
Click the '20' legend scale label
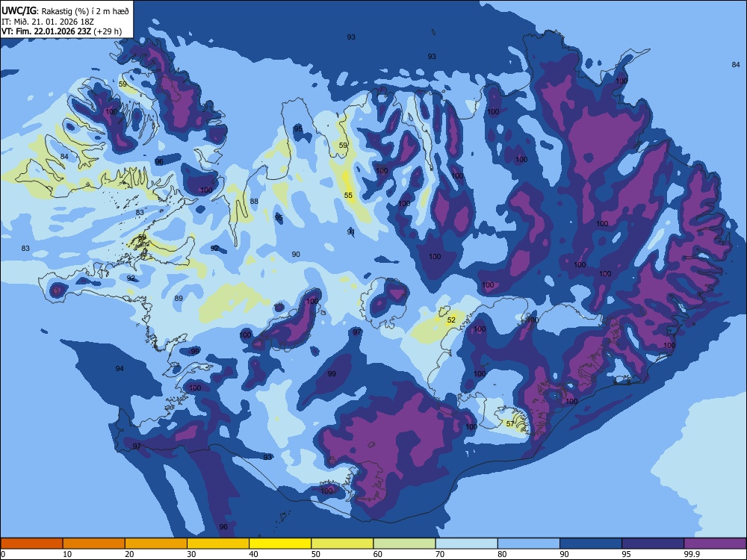(129, 554)
